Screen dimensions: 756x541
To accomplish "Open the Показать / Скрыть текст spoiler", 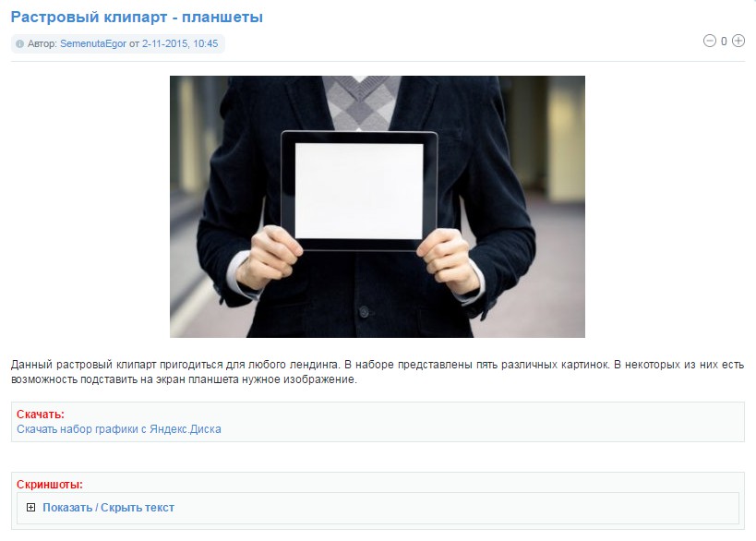I will (x=109, y=507).
